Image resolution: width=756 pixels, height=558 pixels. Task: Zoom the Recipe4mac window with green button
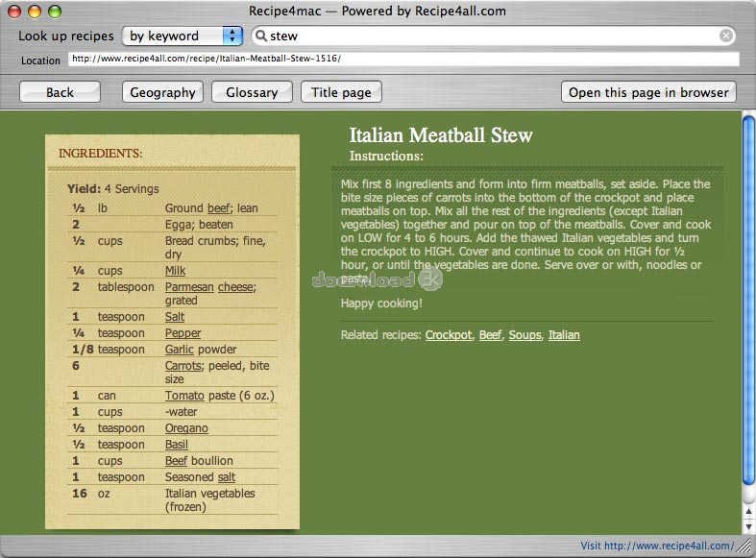55,12
